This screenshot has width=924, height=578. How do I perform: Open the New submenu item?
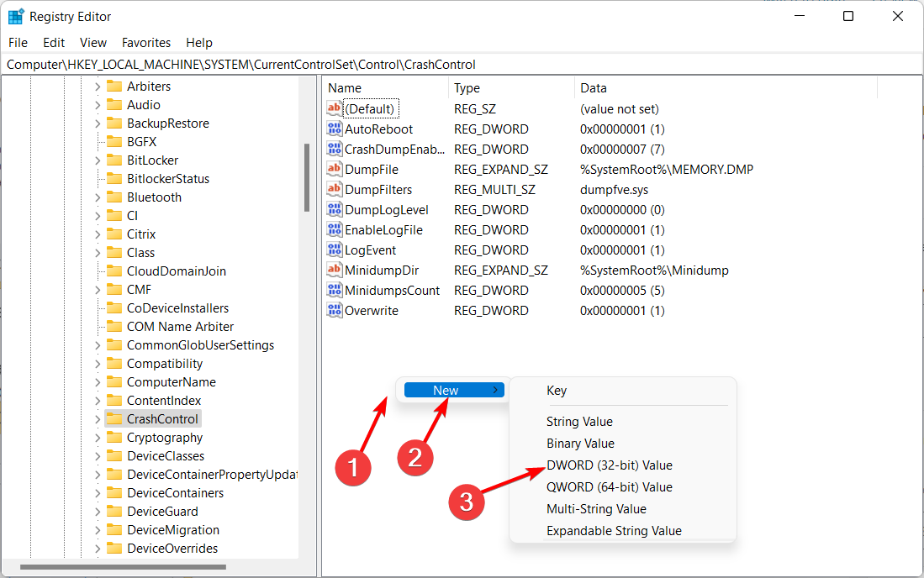(x=454, y=391)
